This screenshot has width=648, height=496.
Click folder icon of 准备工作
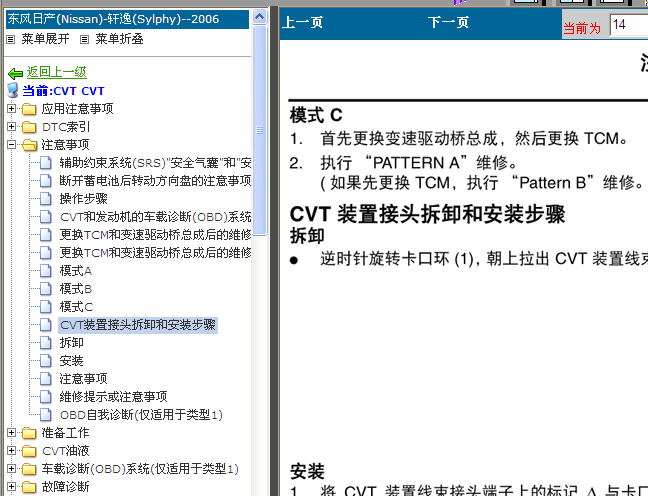(29, 433)
